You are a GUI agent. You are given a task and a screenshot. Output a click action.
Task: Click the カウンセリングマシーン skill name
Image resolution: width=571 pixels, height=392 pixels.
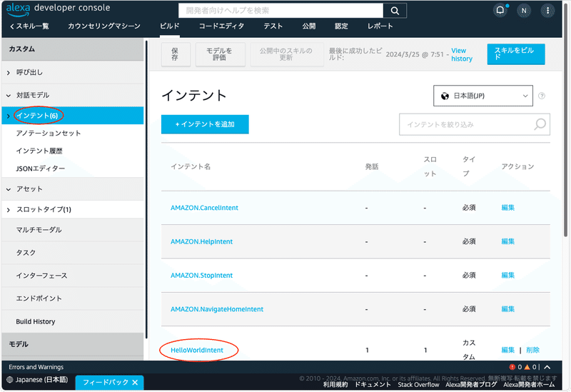(x=104, y=26)
